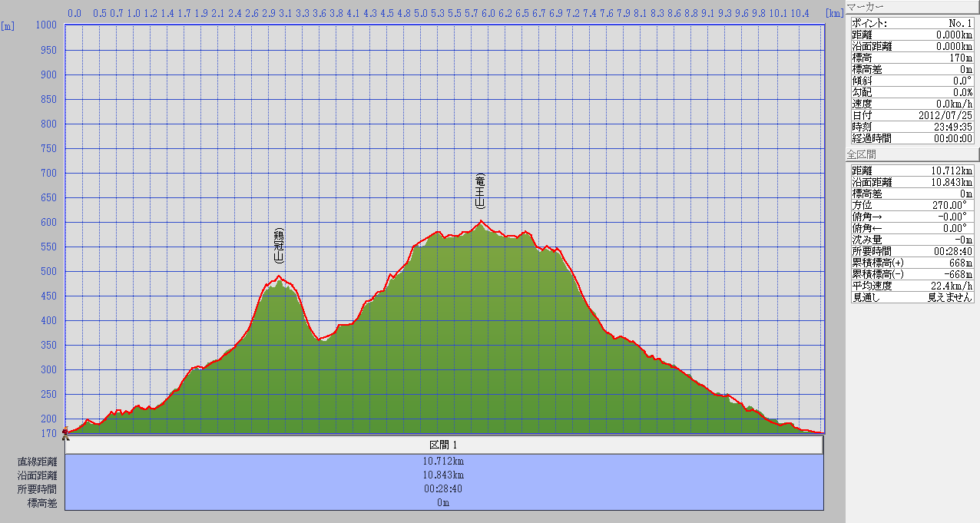Click the 見通し 見えません row
The image size is (980, 523).
coord(912,297)
